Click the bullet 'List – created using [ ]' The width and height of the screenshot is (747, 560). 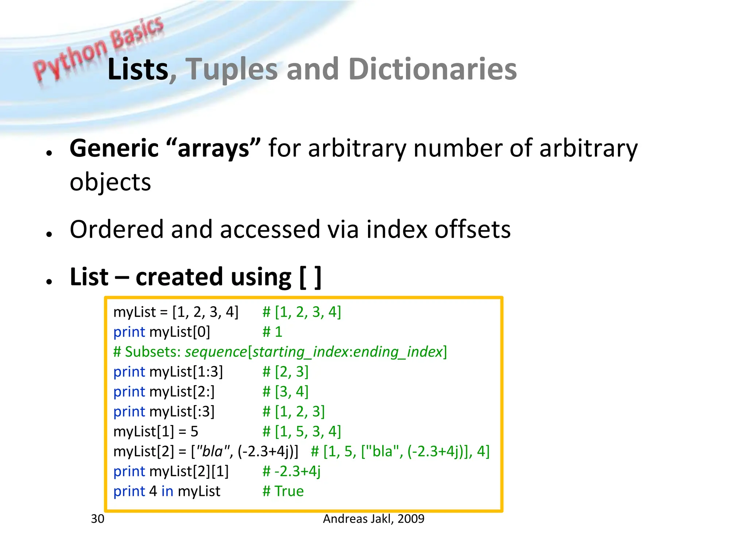point(196,277)
